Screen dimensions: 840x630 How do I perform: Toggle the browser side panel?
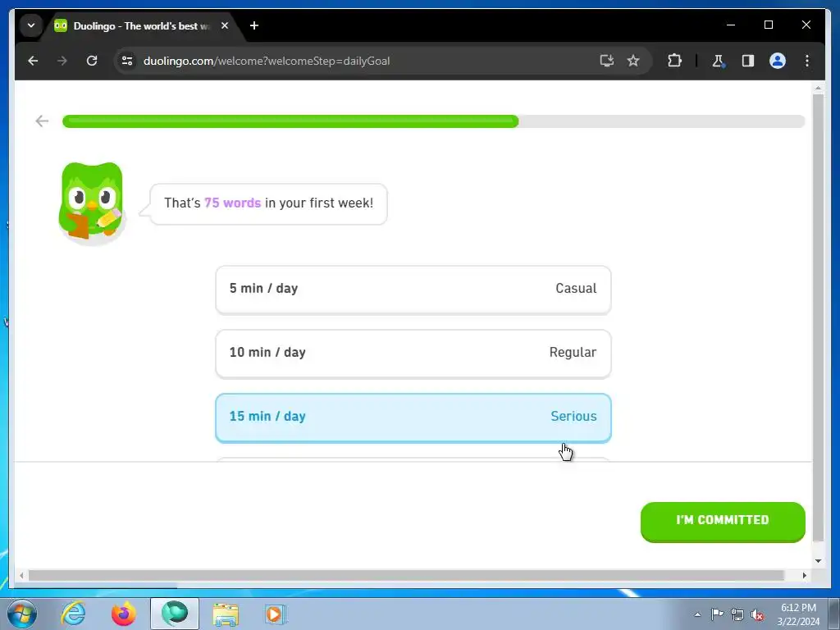[748, 61]
